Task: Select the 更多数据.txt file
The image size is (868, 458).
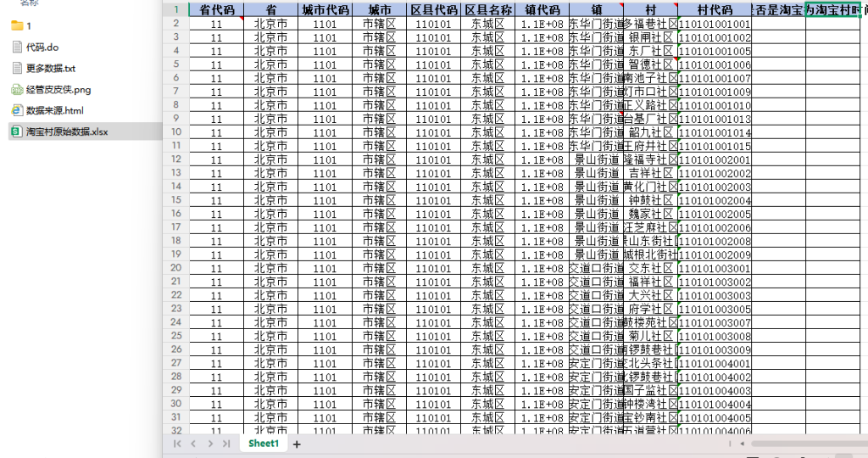Action: tap(50, 69)
